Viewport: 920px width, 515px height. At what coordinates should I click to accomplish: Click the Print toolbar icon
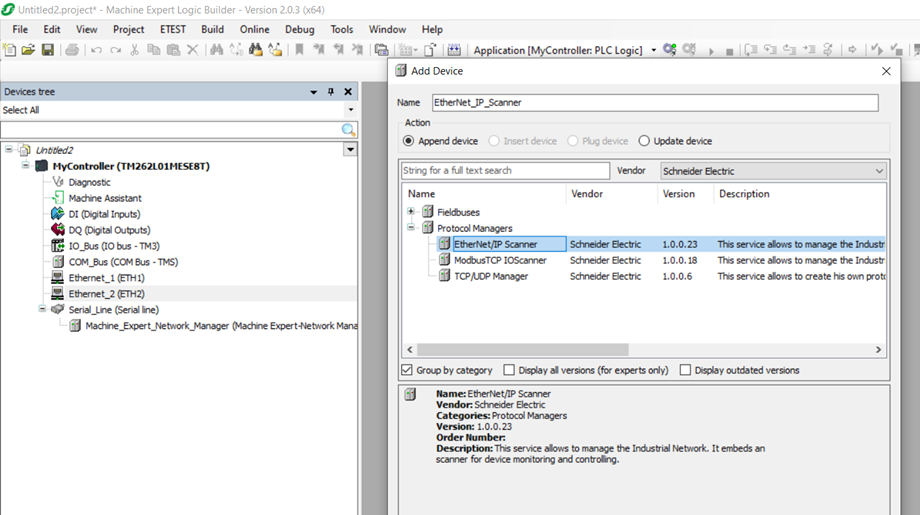click(72, 50)
